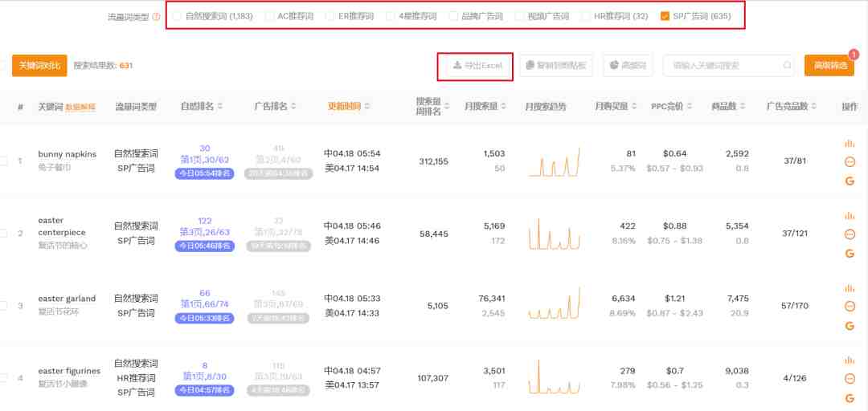Open trend chart icon for easter centerpiece
Viewport: 868px width, 411px height.
(x=850, y=216)
